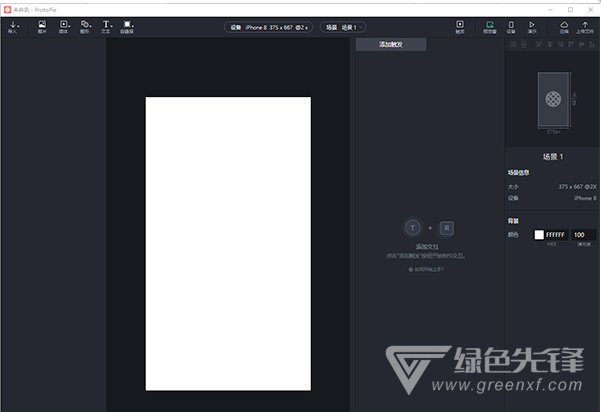Click the Import (导入) toolbar icon

click(13, 26)
